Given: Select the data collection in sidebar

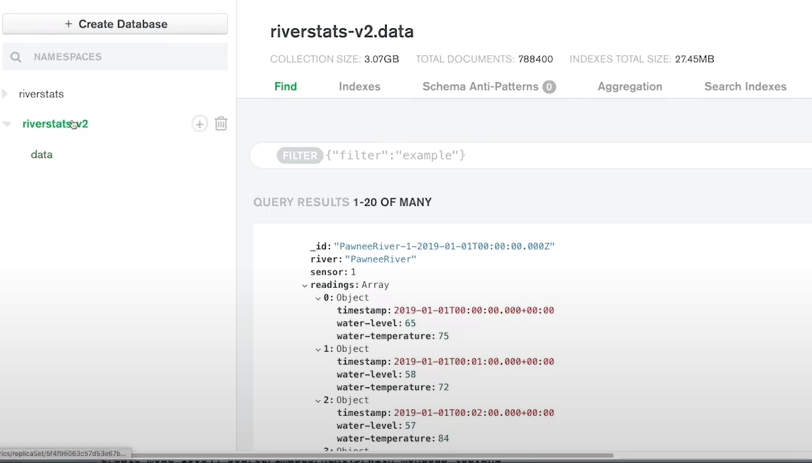Looking at the screenshot, I should click(x=42, y=155).
